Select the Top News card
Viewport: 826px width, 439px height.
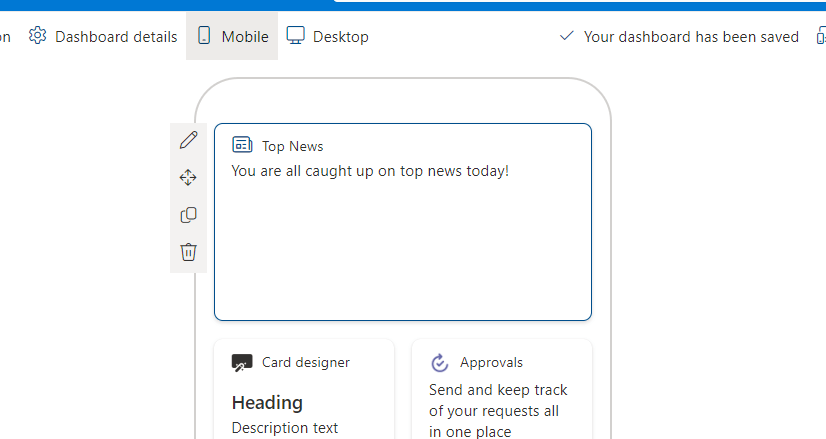coord(402,222)
